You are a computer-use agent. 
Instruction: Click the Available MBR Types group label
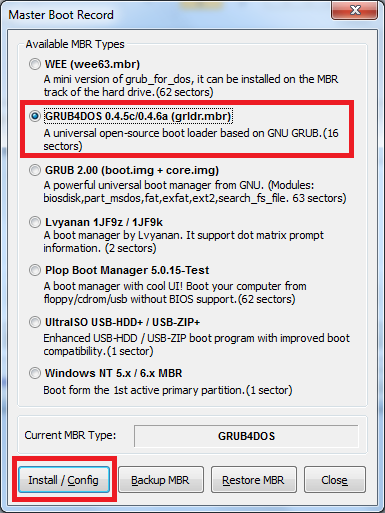click(75, 44)
